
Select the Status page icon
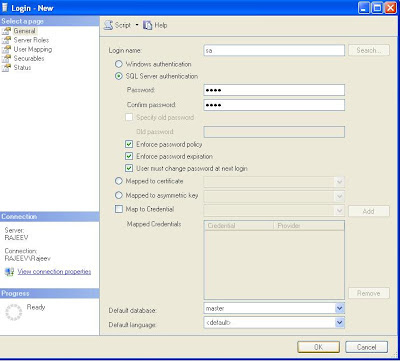point(6,68)
